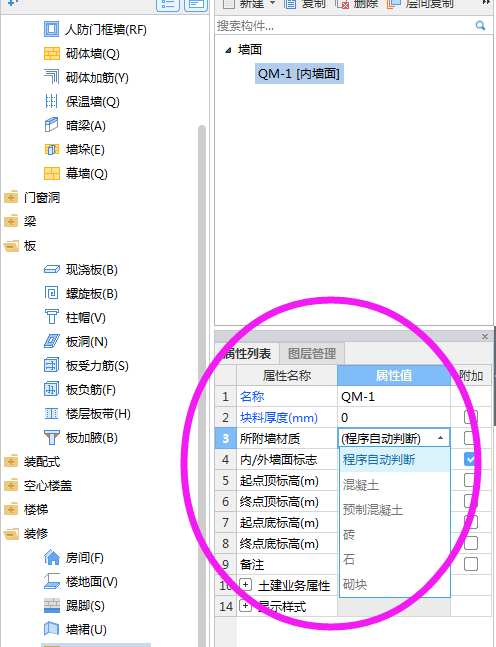
Task: Select the 幕墙(Q) icon
Action: pyautogui.click(x=52, y=173)
